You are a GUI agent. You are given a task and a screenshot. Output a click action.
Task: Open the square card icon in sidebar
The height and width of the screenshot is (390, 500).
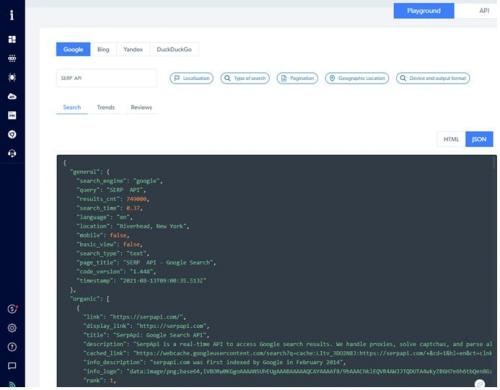[12, 115]
